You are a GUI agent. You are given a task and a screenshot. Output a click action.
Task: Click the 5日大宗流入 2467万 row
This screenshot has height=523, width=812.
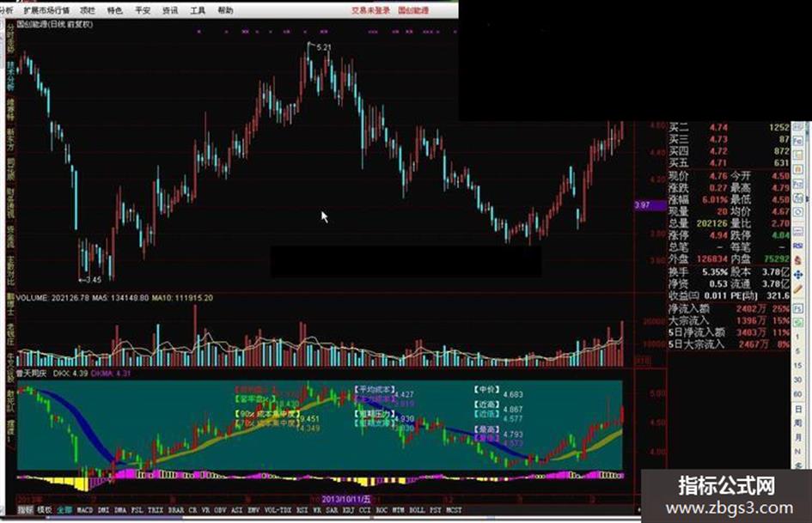coord(729,344)
